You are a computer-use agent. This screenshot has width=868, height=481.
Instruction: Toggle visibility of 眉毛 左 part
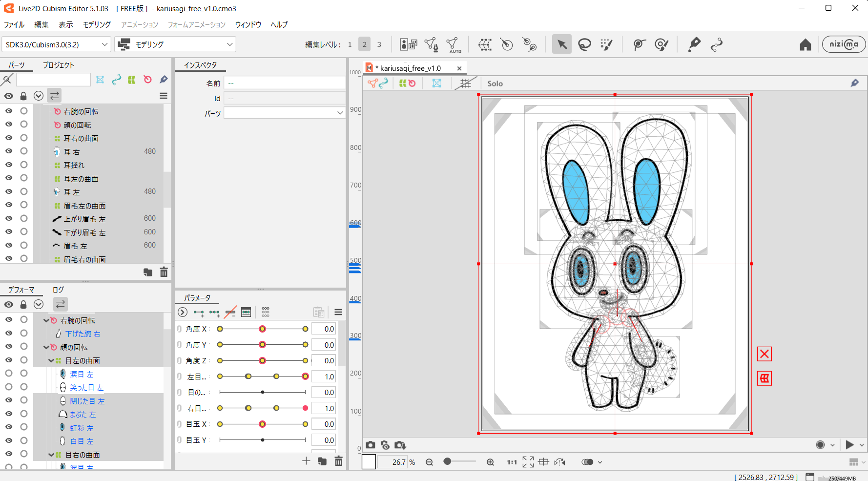(x=9, y=245)
